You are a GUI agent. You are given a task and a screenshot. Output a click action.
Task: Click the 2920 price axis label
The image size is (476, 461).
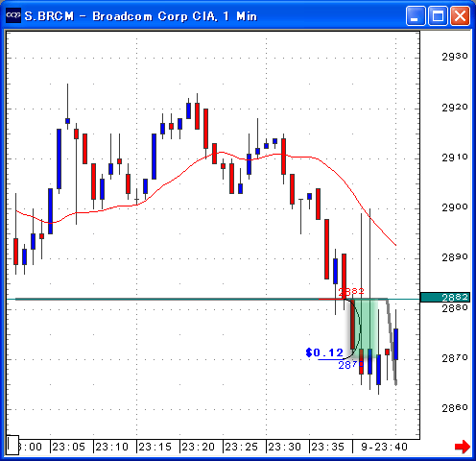click(455, 108)
